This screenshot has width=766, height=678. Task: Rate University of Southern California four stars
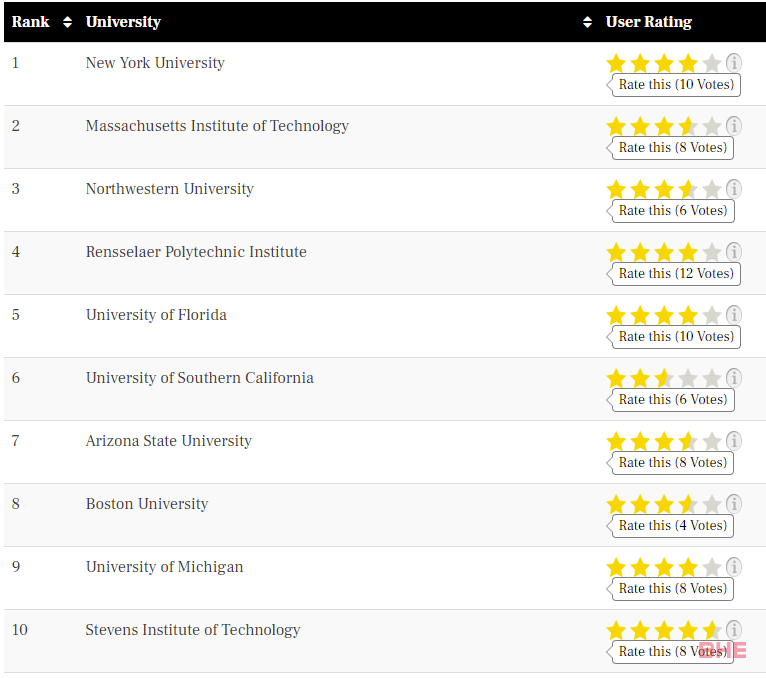pos(688,378)
